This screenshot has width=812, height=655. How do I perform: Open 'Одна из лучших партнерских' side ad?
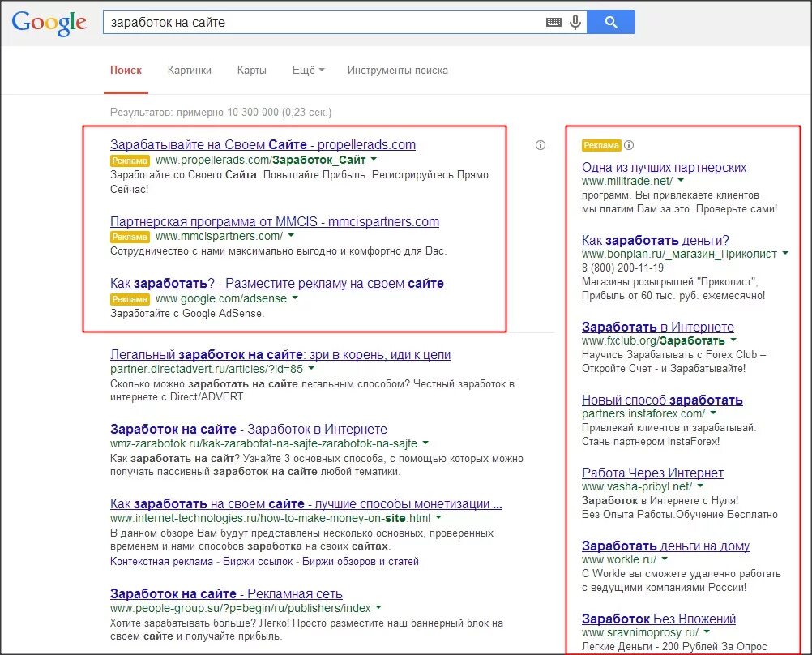click(x=664, y=167)
